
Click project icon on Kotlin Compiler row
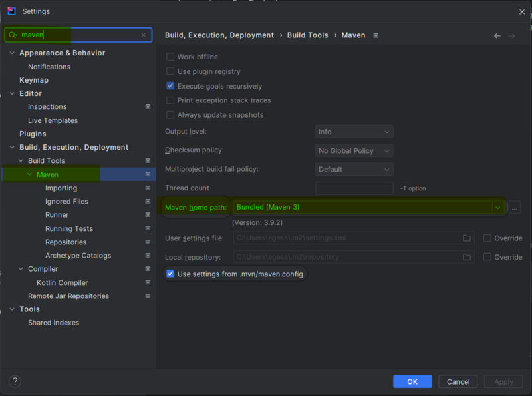[x=148, y=282]
